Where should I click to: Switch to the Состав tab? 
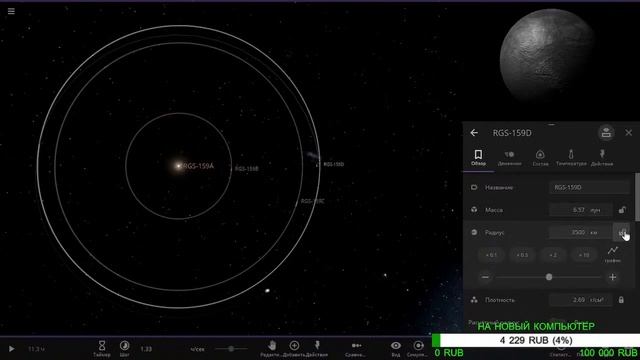[540, 158]
